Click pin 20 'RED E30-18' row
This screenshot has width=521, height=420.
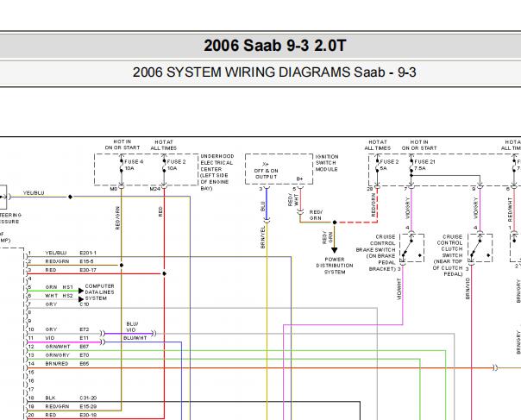tap(62, 416)
